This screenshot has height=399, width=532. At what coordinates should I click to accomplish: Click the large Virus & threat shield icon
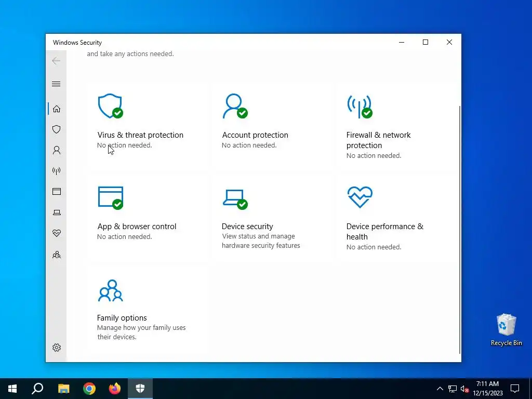(x=110, y=106)
